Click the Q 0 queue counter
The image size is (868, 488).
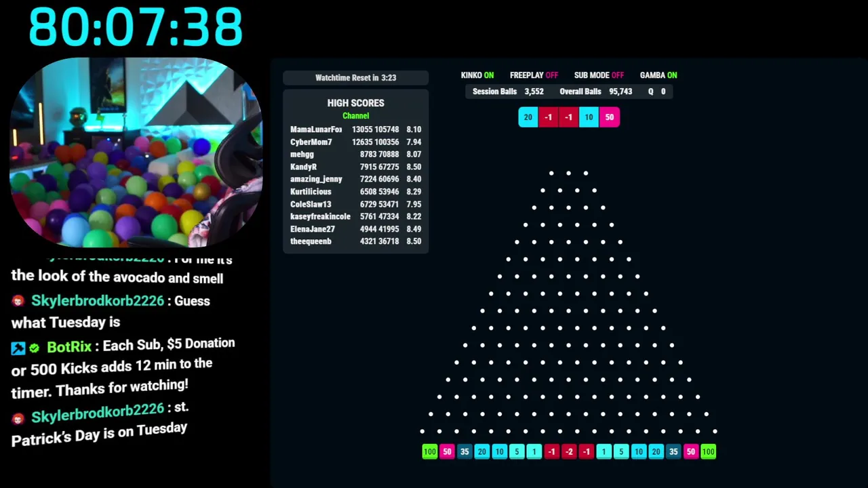pos(656,91)
